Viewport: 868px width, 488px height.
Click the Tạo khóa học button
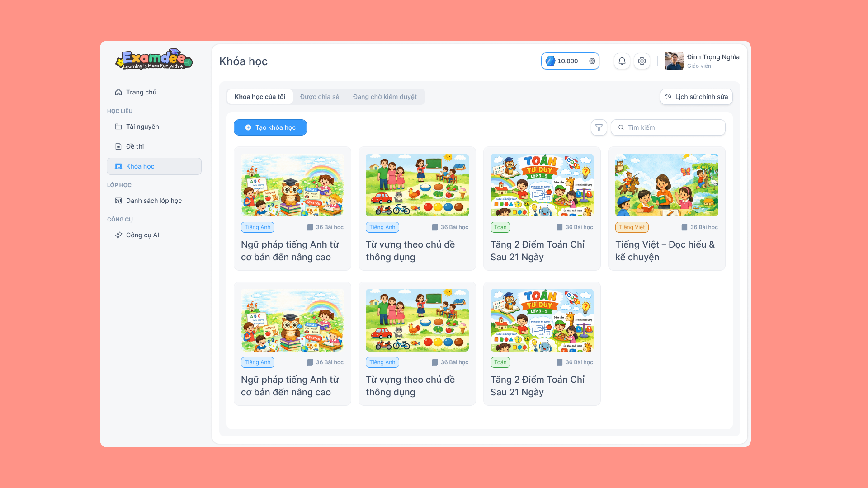(270, 127)
